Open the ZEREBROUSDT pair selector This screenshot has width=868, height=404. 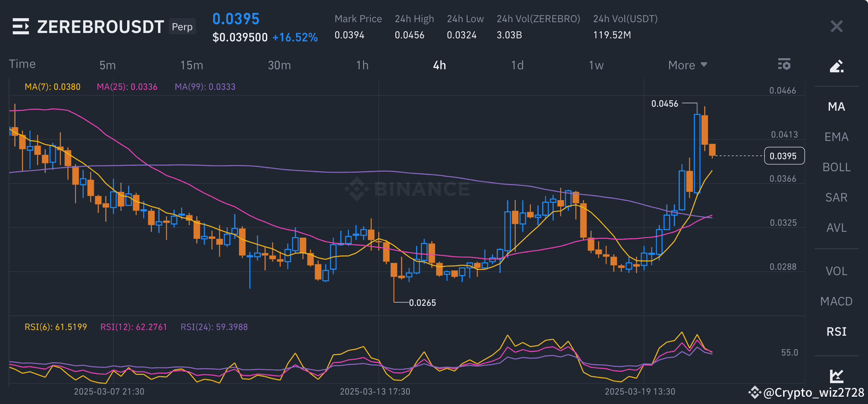coord(100,27)
